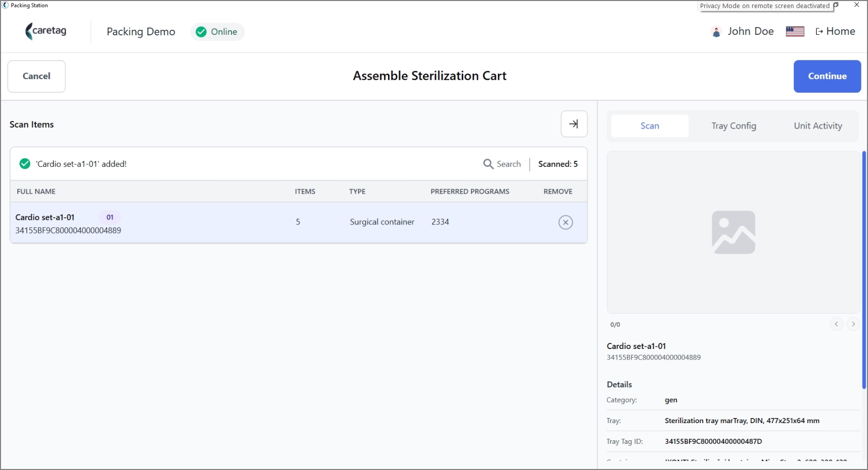Click the Scanned: 5 counter
This screenshot has height=470, width=868.
tap(558, 164)
